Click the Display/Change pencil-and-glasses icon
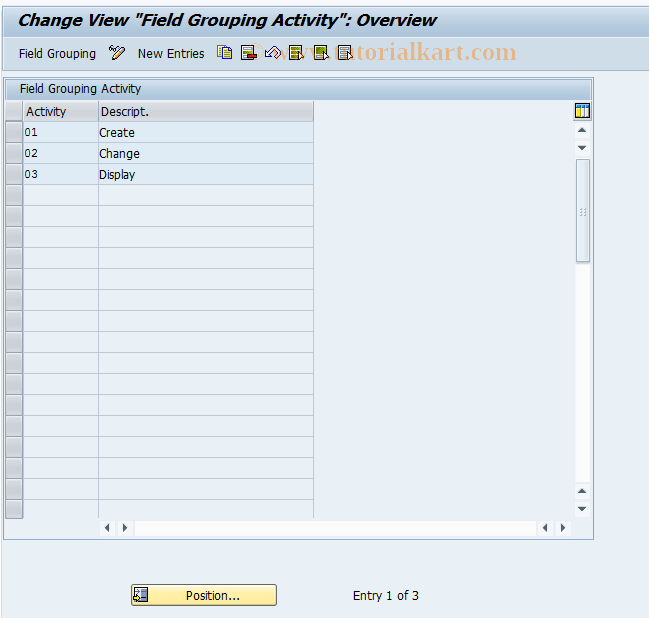The width and height of the screenshot is (649, 618). point(116,53)
